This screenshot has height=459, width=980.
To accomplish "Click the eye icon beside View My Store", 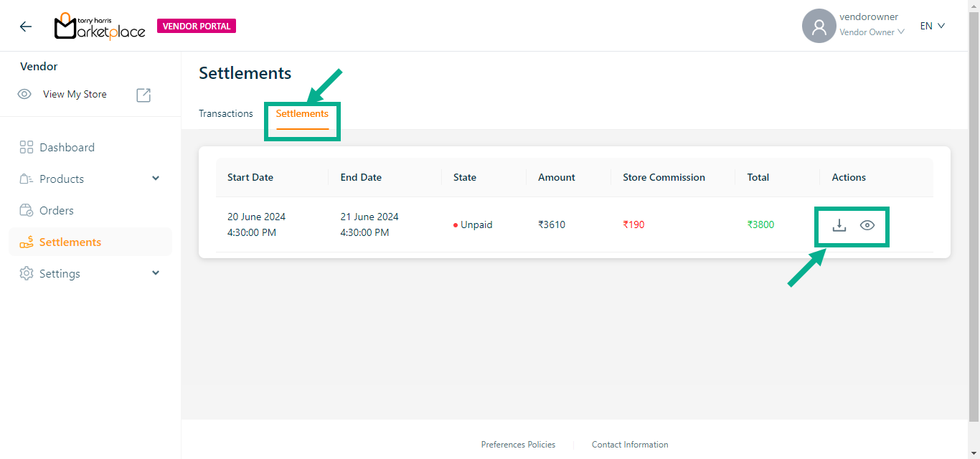I will 24,95.
